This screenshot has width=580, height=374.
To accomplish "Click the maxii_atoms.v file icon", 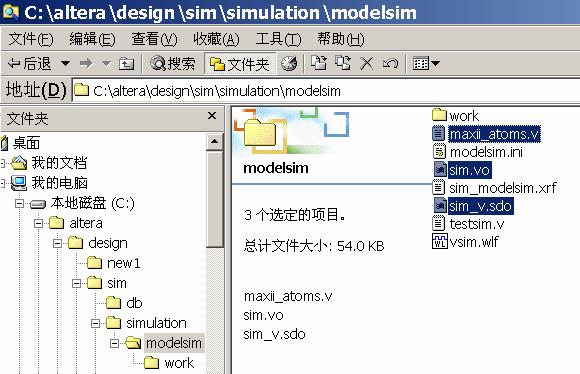I will [439, 134].
